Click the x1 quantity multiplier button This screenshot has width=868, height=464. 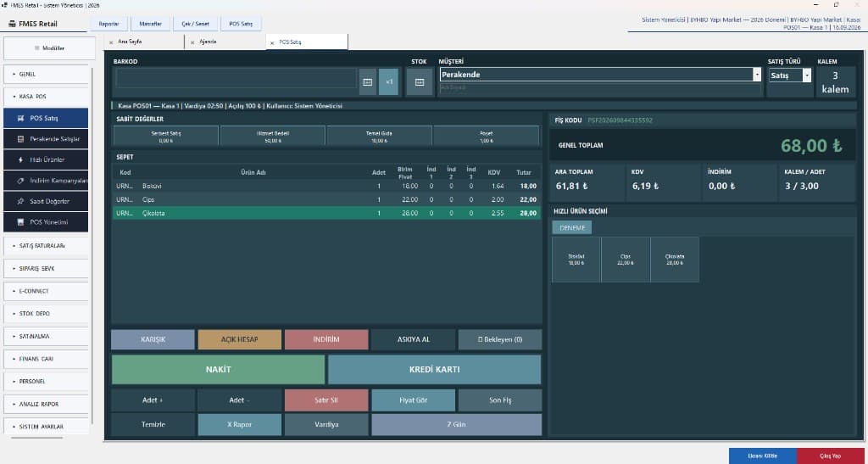pos(388,82)
